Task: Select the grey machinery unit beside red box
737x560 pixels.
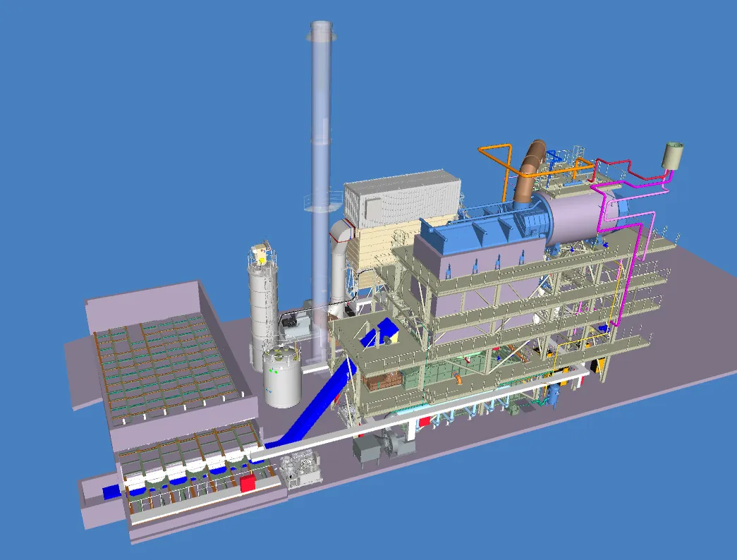Action: 301,468
